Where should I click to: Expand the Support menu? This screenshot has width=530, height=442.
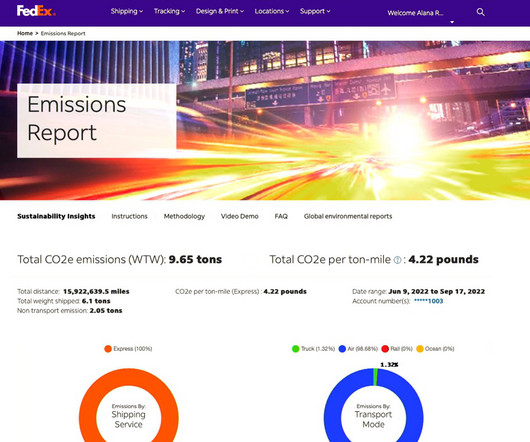tap(315, 11)
